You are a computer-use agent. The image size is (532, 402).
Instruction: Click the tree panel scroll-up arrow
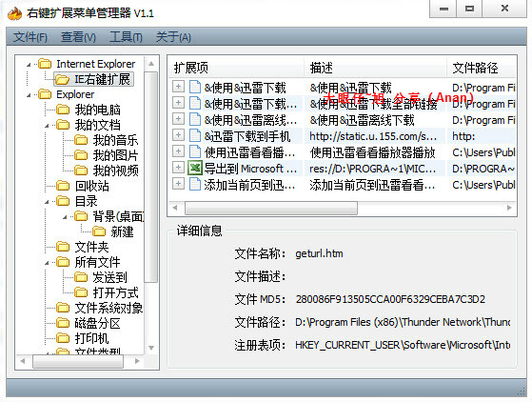tap(151, 64)
